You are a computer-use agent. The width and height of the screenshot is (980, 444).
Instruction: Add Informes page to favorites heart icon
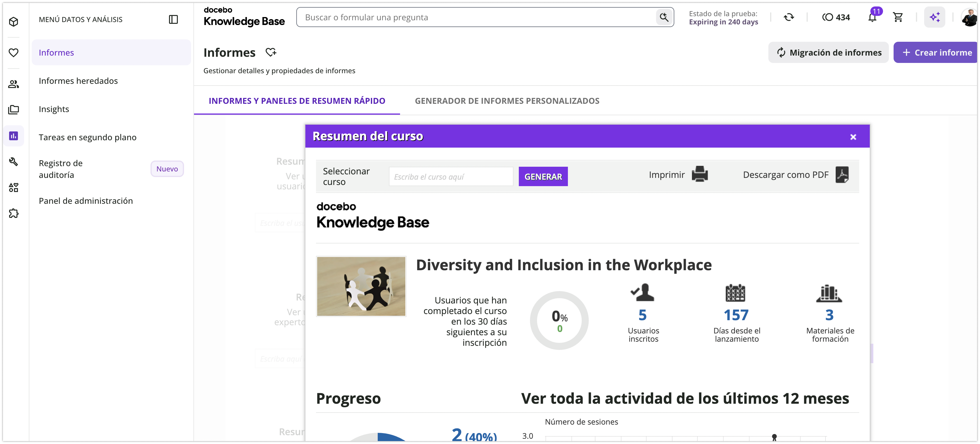point(270,52)
